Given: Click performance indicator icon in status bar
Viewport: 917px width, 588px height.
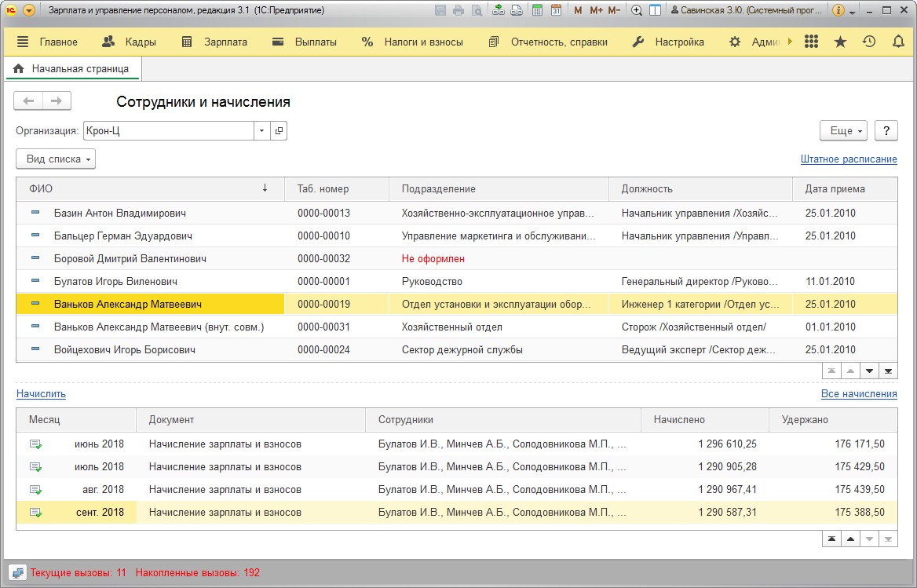Looking at the screenshot, I should tap(17, 573).
